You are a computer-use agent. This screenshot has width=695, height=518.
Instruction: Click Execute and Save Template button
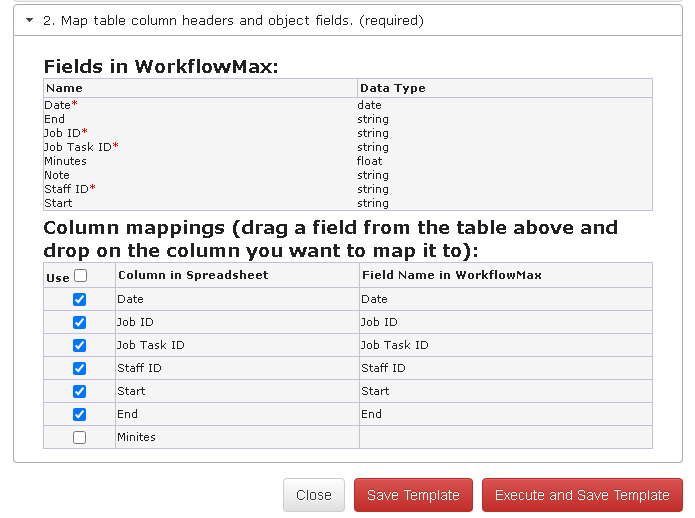tap(582, 495)
